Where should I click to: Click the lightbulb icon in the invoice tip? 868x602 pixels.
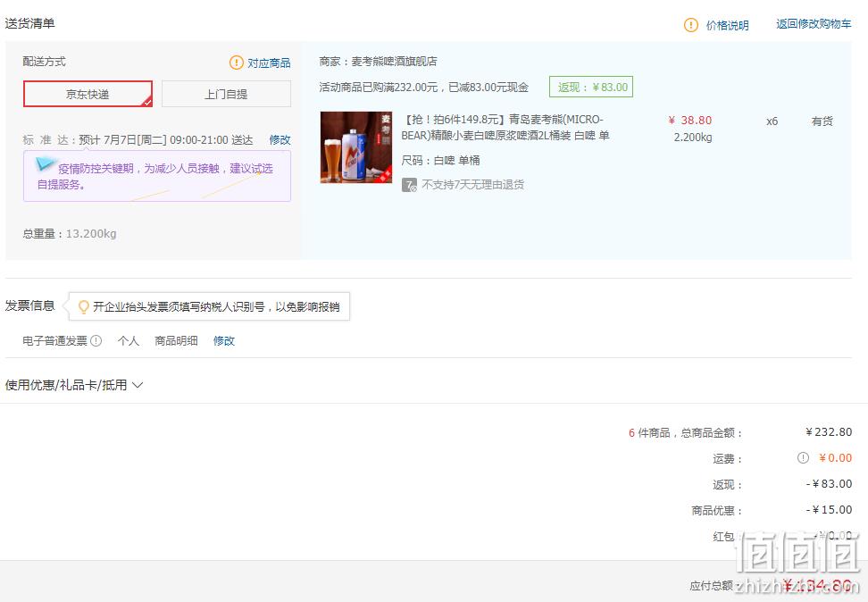coord(84,307)
